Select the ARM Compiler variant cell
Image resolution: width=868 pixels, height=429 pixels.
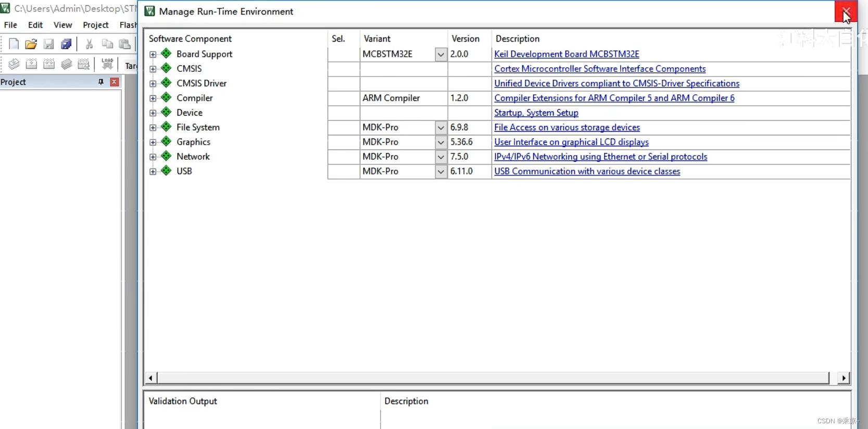(404, 98)
